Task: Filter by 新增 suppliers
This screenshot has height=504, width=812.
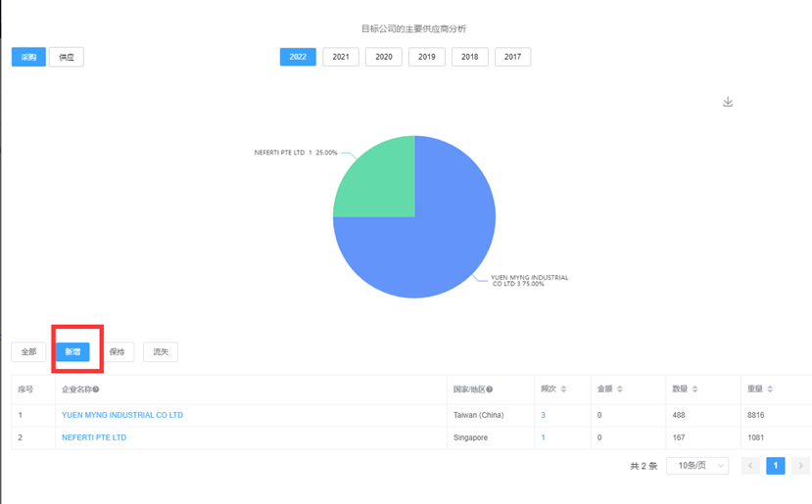Action: click(72, 352)
